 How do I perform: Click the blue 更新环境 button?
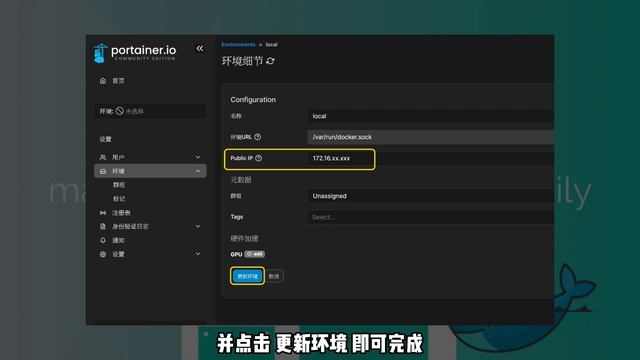[247, 276]
